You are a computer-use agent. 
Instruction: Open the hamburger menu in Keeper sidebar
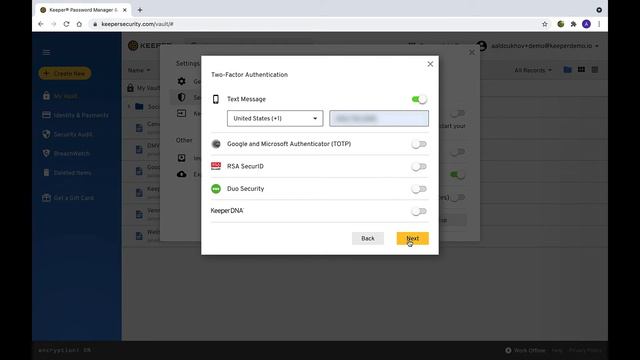click(46, 52)
